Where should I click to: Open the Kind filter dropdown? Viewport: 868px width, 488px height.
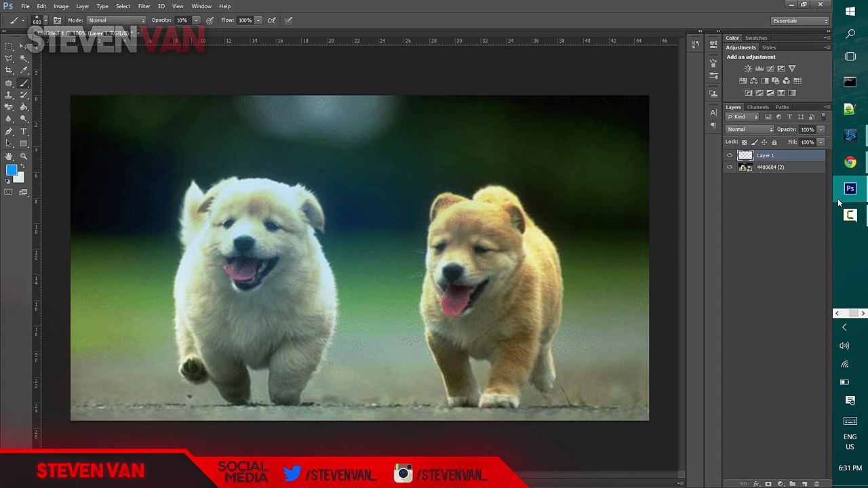click(742, 117)
